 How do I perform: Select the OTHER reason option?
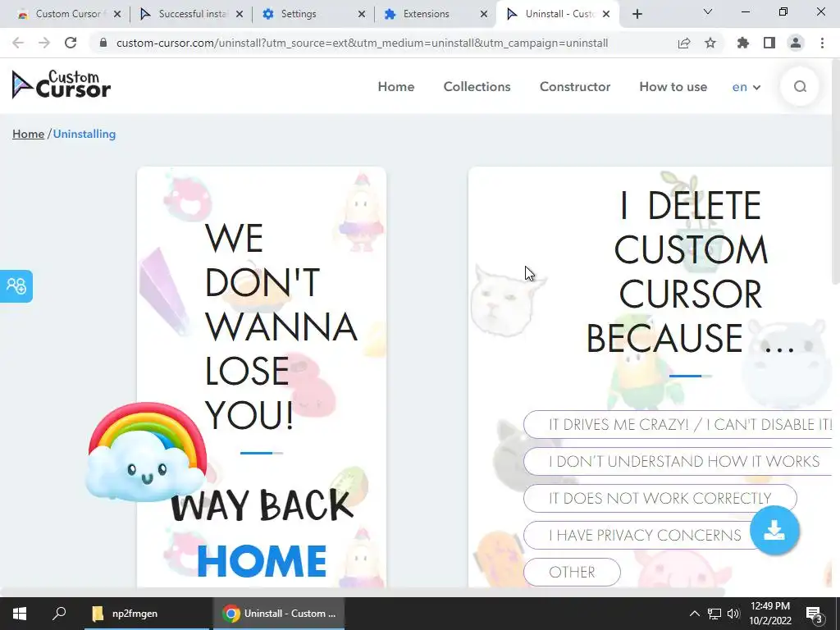(x=572, y=572)
